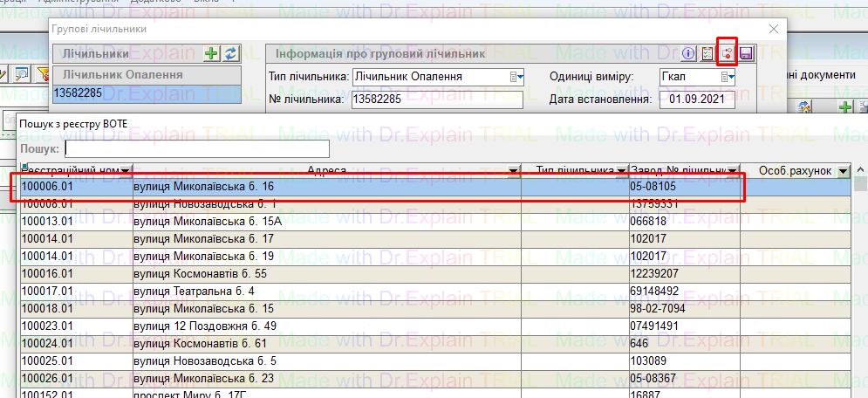This screenshot has width=868, height=398.
Task: Open the Одиниці виміру dropdown
Action: (x=728, y=77)
